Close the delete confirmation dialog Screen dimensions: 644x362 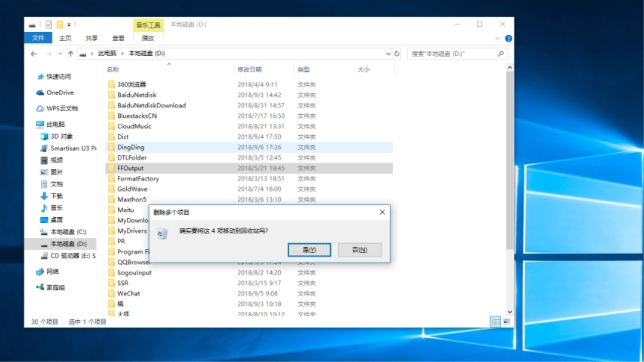click(x=382, y=212)
